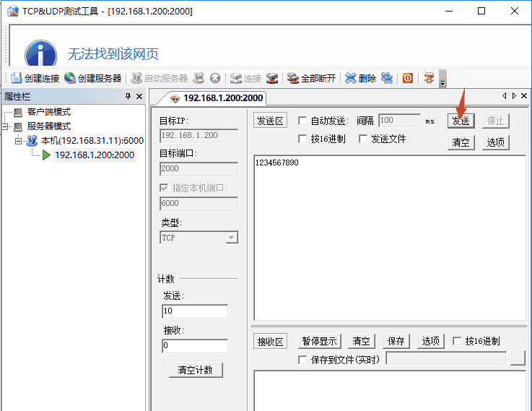The height and width of the screenshot is (411, 532).
Task: Click the 保存 button
Action: click(396, 341)
